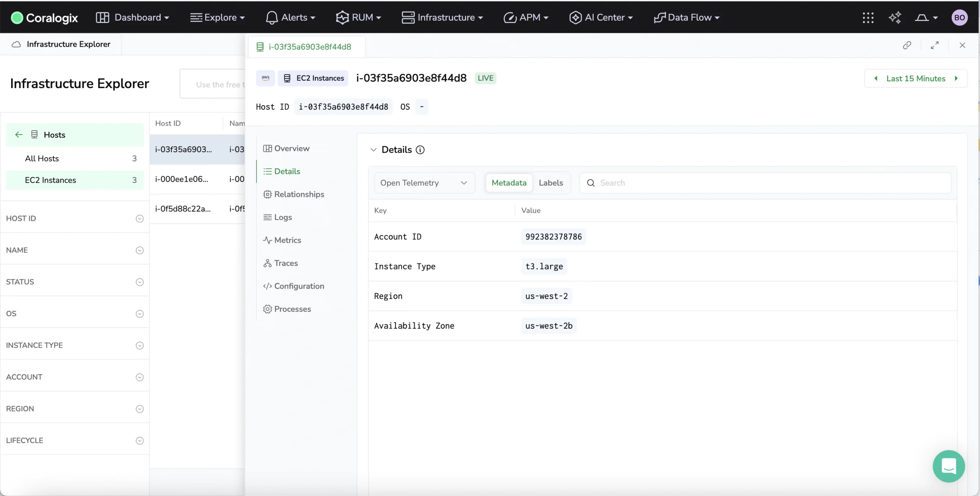Open the Alerts menu
The width and height of the screenshot is (980, 496).
[x=291, y=18]
